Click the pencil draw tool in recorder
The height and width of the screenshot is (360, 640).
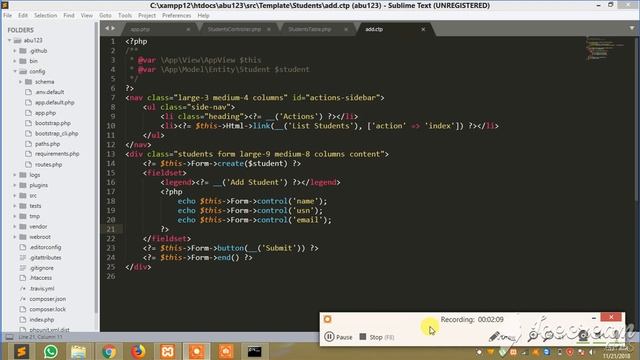494,336
